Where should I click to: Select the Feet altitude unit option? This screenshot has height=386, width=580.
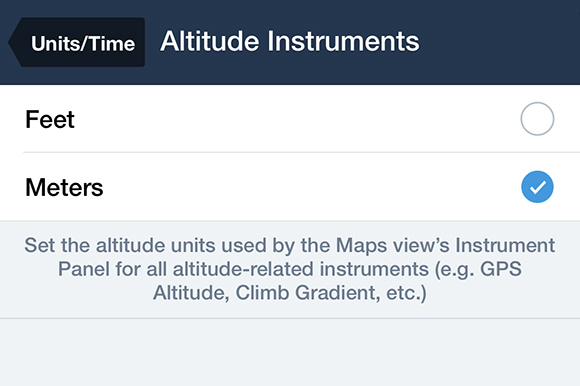click(290, 119)
